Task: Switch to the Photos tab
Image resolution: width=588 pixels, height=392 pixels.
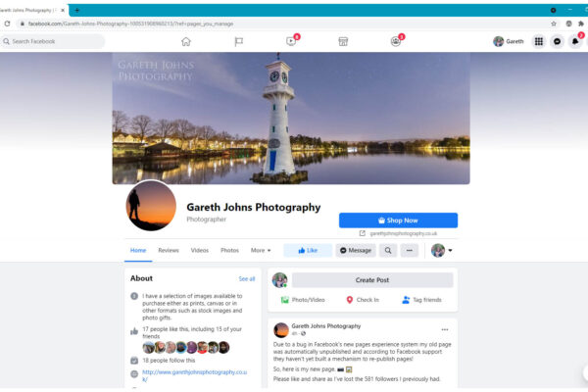Action: pyautogui.click(x=229, y=250)
